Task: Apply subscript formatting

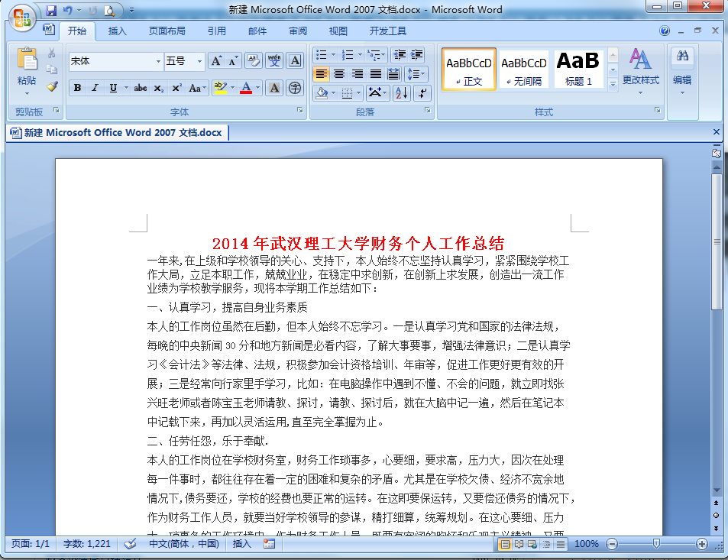Action: click(x=159, y=88)
